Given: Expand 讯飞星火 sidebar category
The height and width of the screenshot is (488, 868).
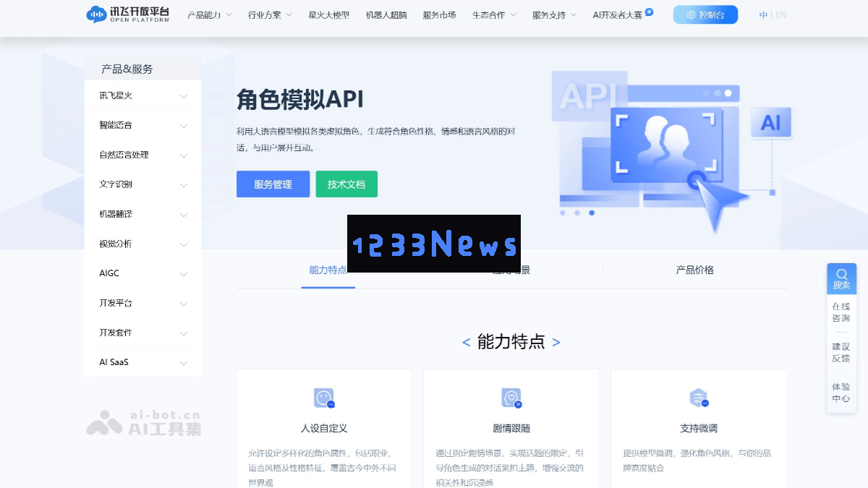Looking at the screenshot, I should tap(142, 95).
